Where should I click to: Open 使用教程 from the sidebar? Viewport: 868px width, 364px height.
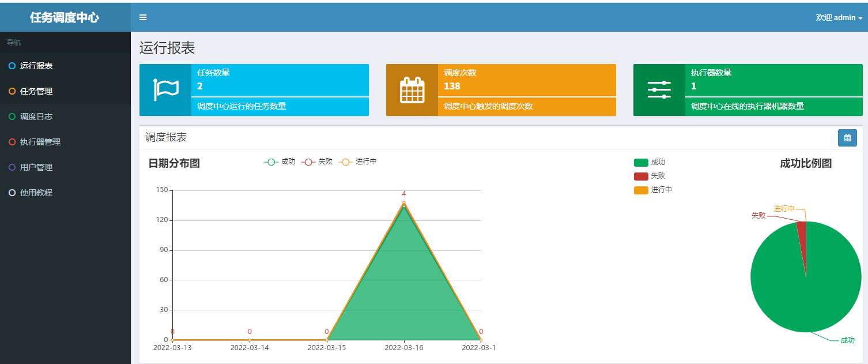[x=65, y=193]
